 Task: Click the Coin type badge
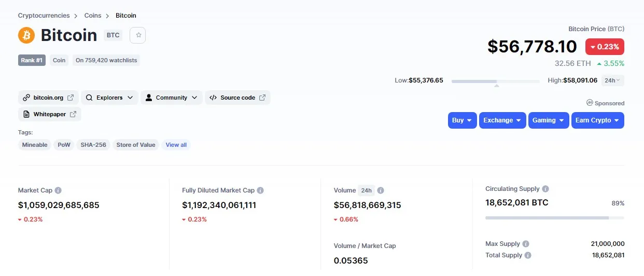tap(59, 60)
